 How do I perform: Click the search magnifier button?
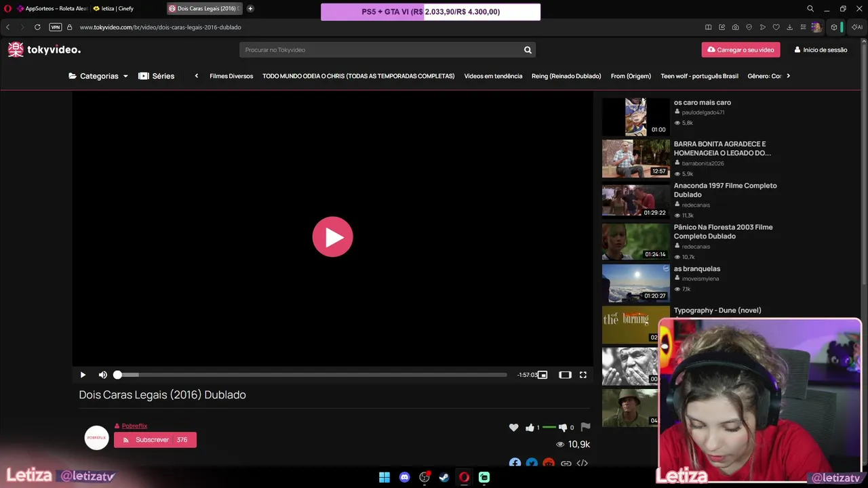click(528, 49)
